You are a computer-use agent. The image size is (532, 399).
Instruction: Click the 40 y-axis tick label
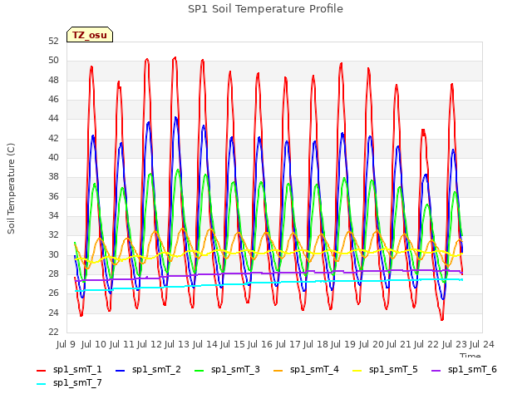click(x=53, y=158)
